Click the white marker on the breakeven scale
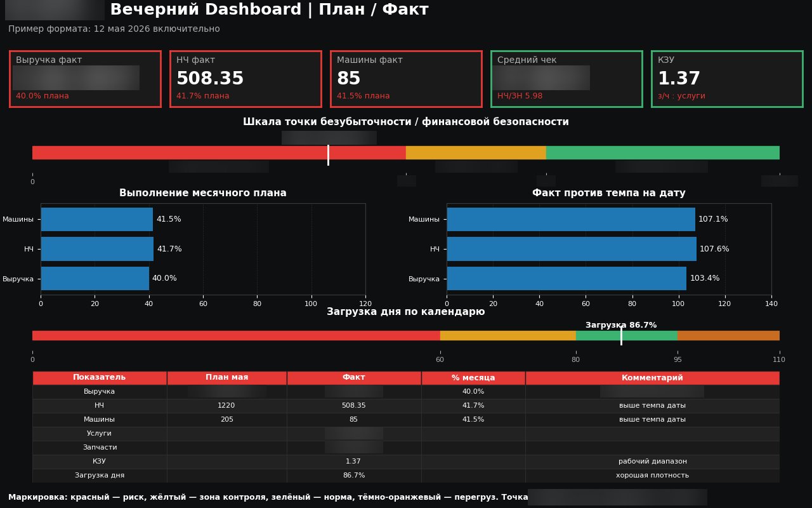This screenshot has height=508, width=812. coord(328,155)
